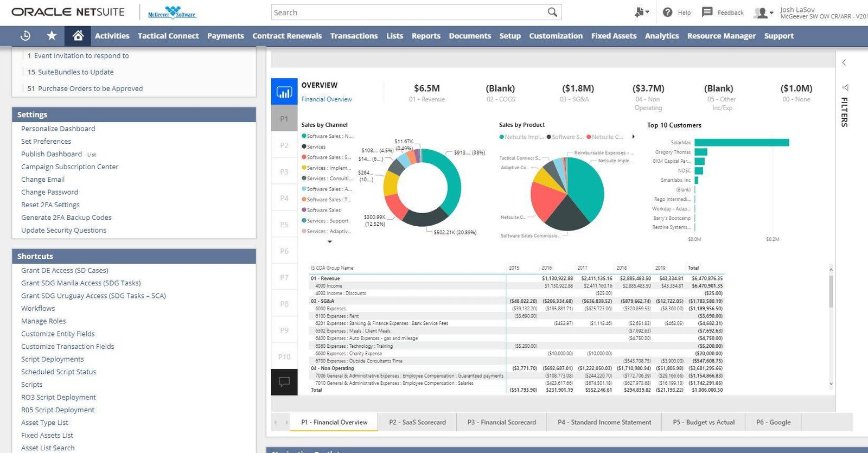Open Manage Roles shortcut
The image size is (868, 453).
coord(43,321)
